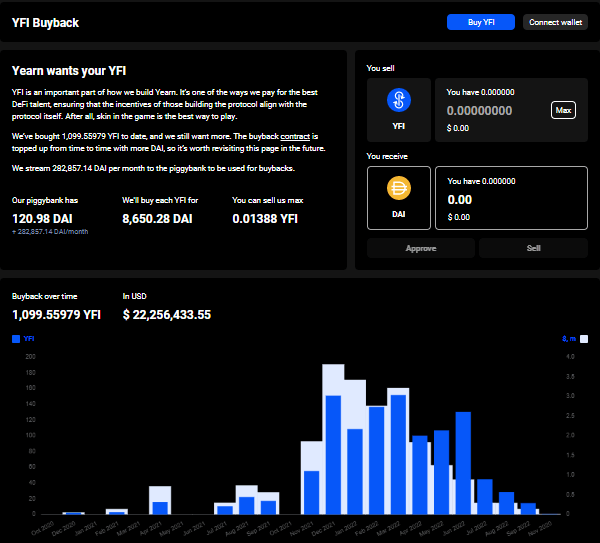Viewport: 600px width, 543px height.
Task: Click the white $, m legend square
Action: (x=584, y=339)
